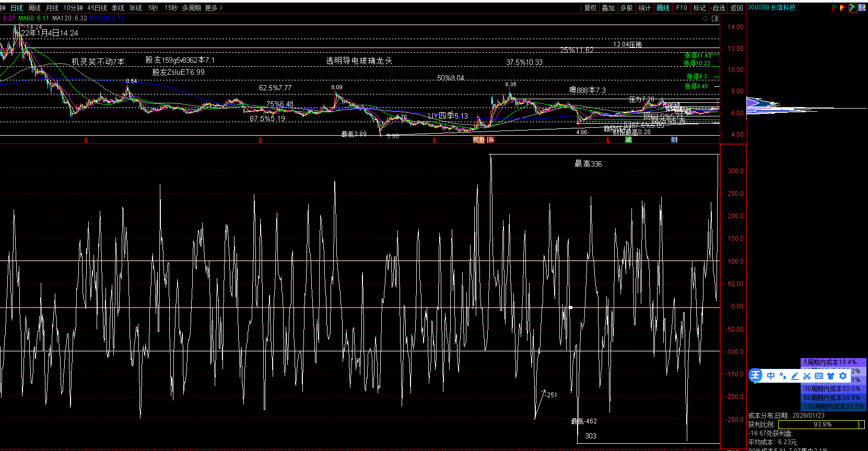Click diamond icon above the price axis
This screenshot has width=868, height=451.
706,18
